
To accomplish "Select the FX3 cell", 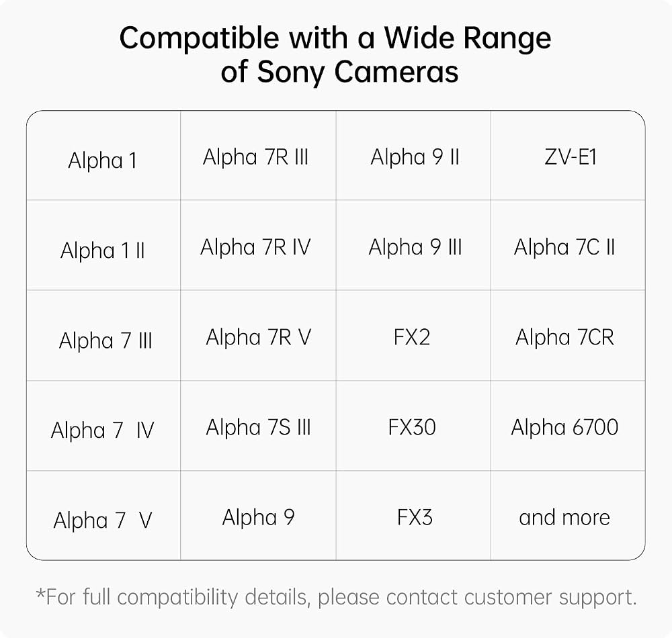I will [413, 516].
